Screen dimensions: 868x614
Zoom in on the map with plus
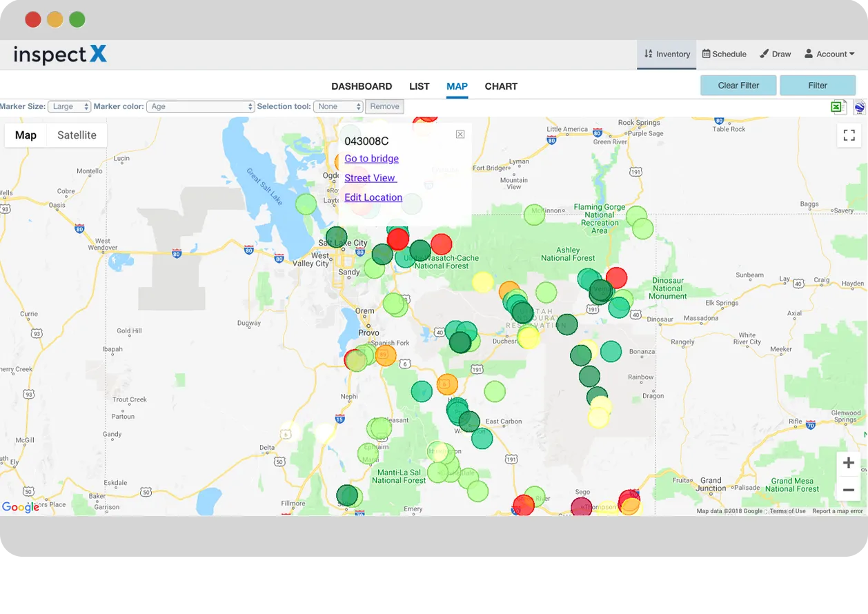(x=849, y=464)
